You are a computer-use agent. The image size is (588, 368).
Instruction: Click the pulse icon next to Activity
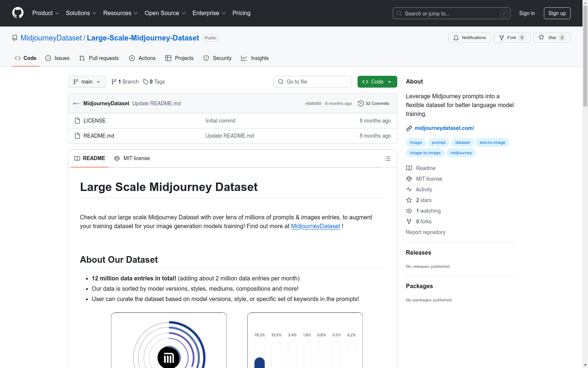409,190
